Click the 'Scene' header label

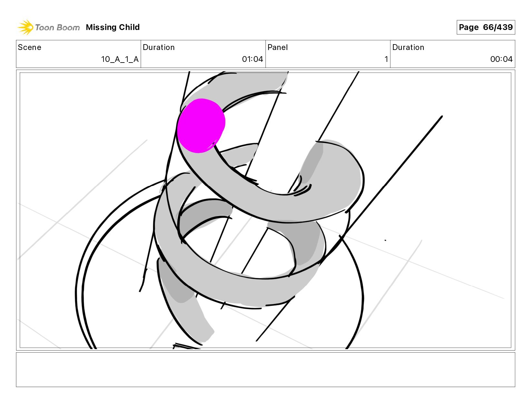(30, 47)
